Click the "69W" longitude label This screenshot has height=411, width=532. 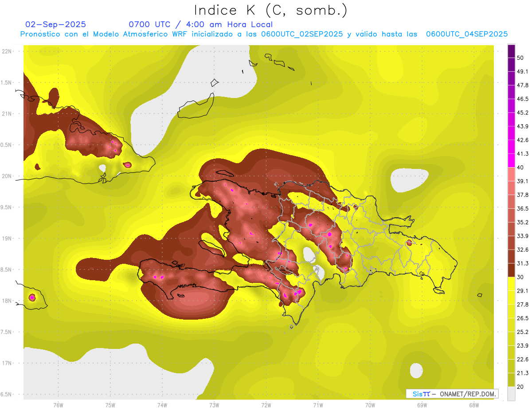pos(422,405)
